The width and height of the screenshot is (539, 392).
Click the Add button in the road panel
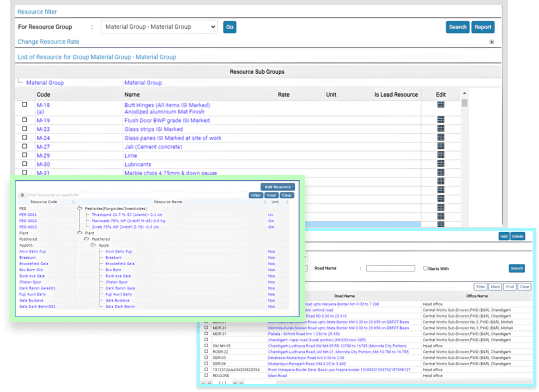(504, 236)
